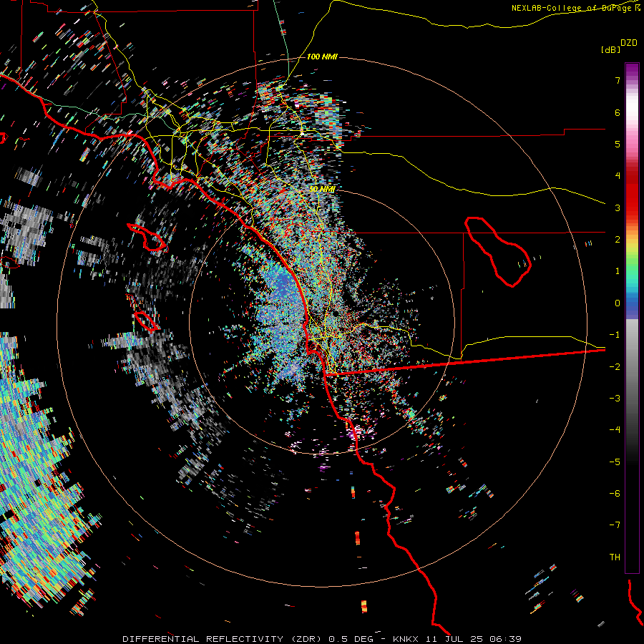Click the 7 value on color scale
The image size is (644, 644).
pyautogui.click(x=618, y=80)
